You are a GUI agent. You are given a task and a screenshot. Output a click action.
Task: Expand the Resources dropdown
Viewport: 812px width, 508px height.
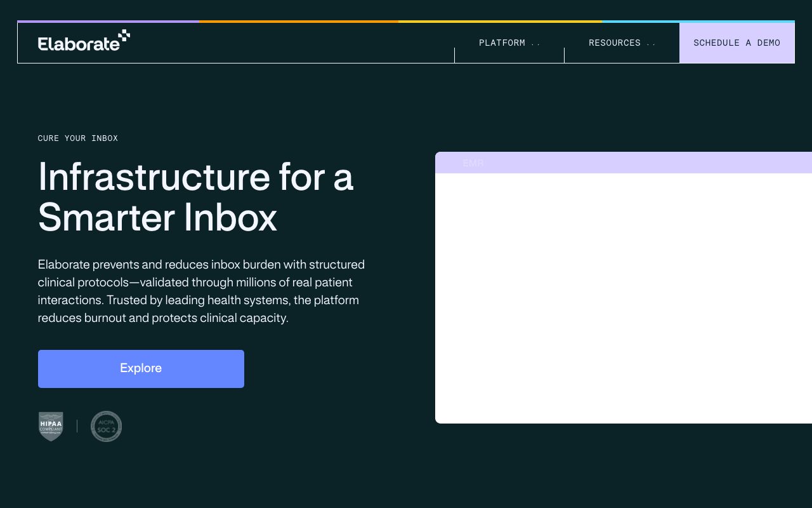622,43
